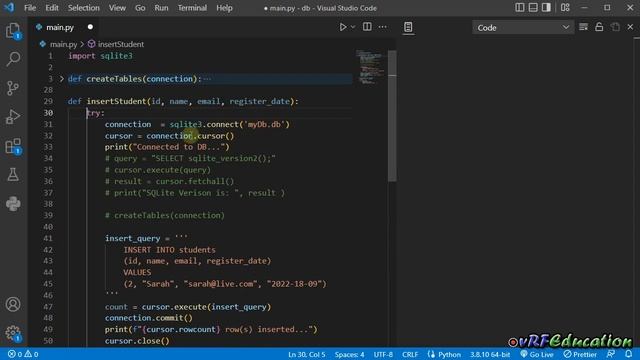The image size is (640, 360).
Task: Open notifications bell
Action: point(629,354)
